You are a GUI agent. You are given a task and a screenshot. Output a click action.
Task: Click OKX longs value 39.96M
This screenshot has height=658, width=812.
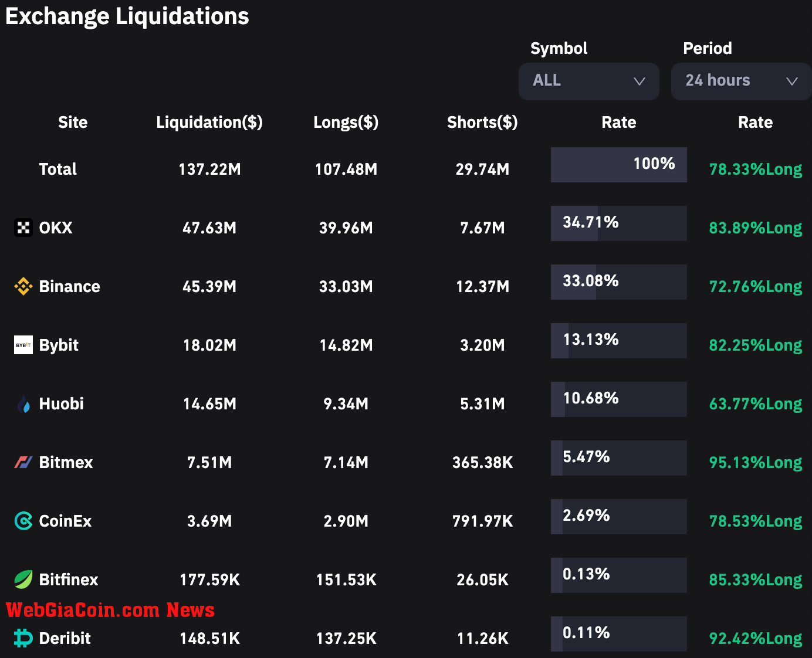(346, 228)
